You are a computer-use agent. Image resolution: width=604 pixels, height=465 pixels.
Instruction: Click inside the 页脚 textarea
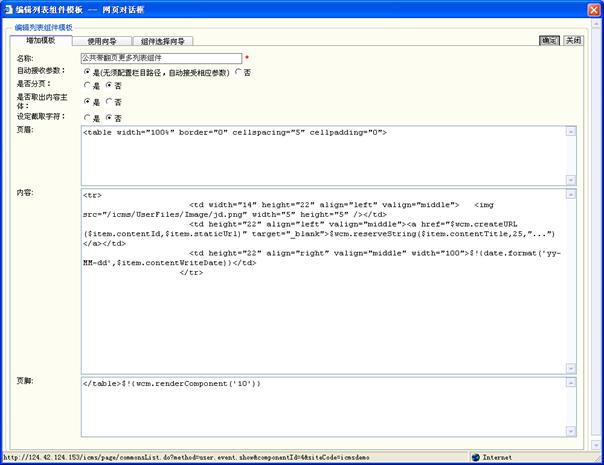[x=320, y=410]
